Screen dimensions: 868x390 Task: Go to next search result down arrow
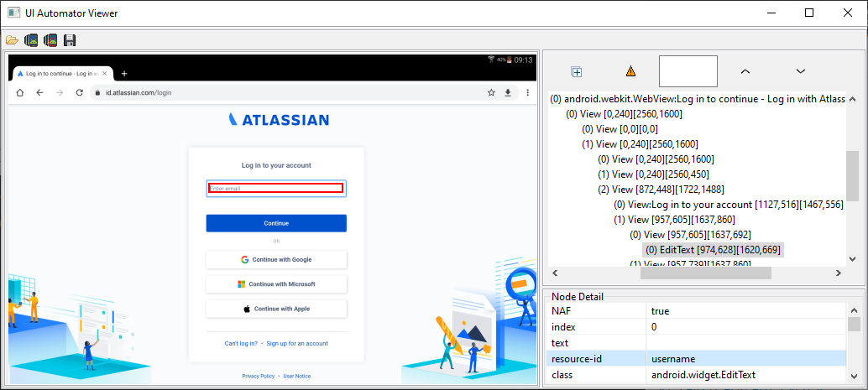(x=800, y=71)
